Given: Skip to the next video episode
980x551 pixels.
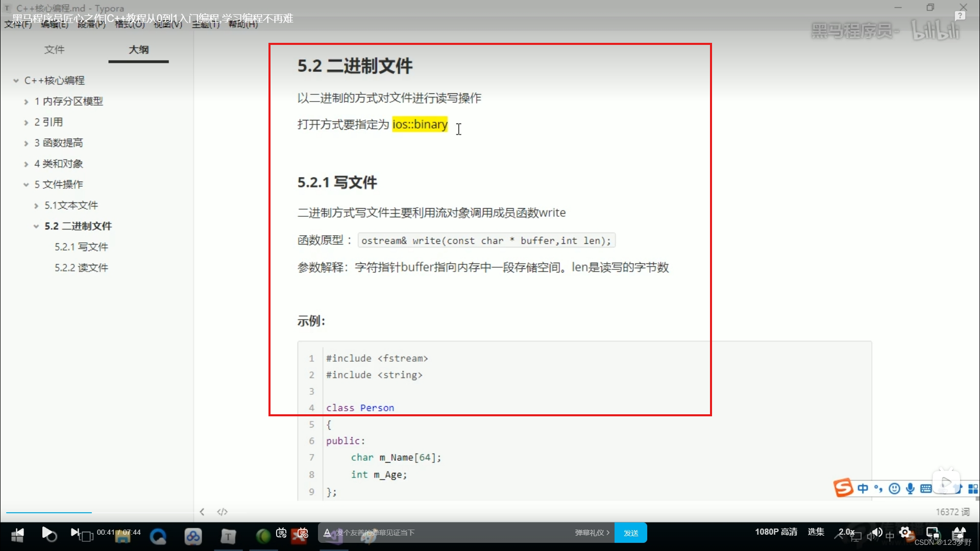Looking at the screenshot, I should (x=75, y=533).
